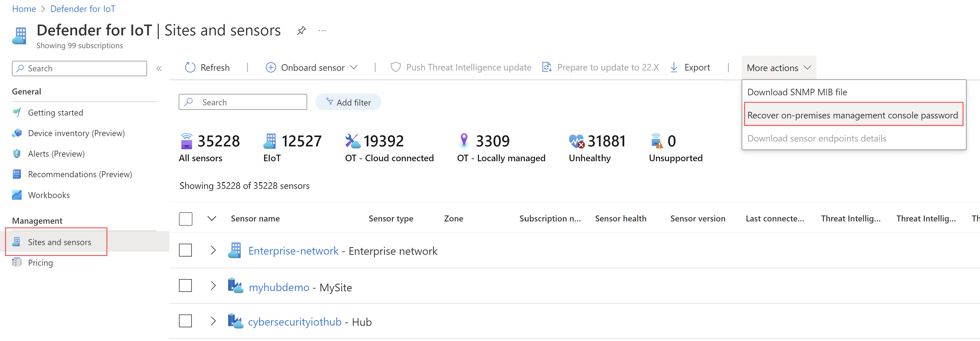
Task: Click the Search input field
Action: pyautogui.click(x=242, y=102)
